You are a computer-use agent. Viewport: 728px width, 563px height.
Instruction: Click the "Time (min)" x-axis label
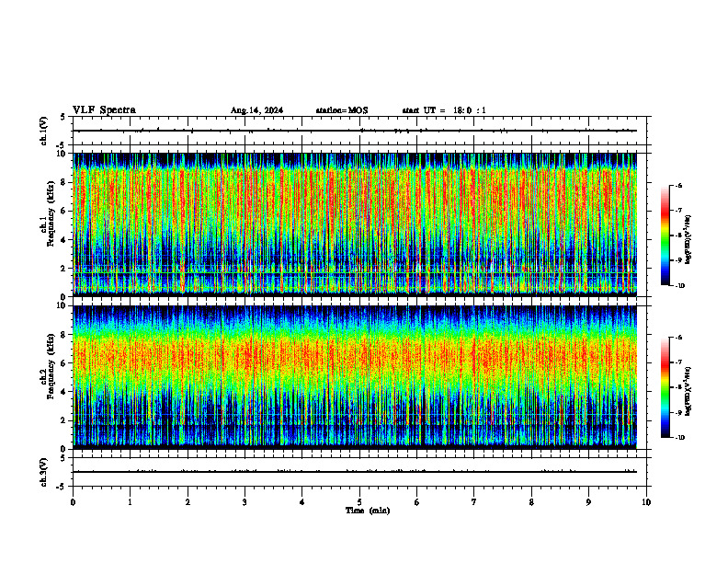[368, 511]
